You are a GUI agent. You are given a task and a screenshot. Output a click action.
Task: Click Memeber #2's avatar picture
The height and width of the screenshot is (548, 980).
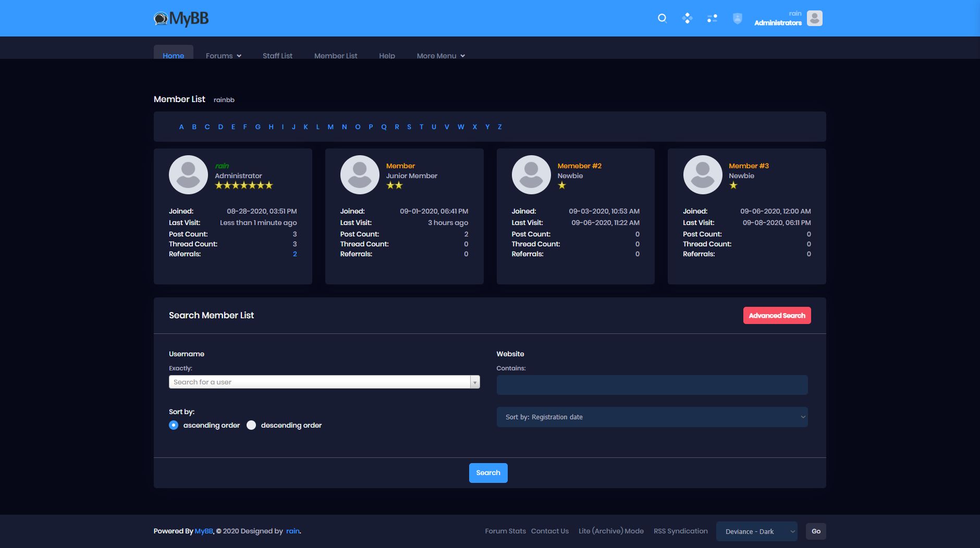click(x=531, y=175)
